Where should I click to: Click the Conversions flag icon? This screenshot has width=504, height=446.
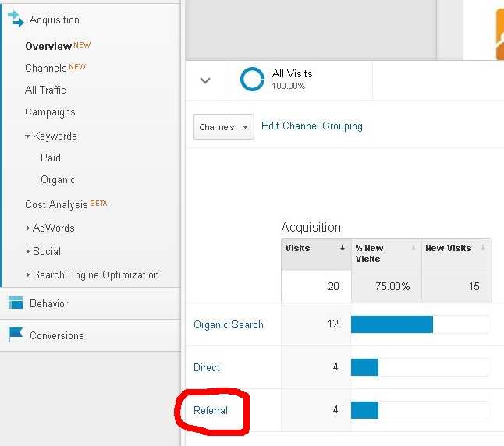[16, 334]
